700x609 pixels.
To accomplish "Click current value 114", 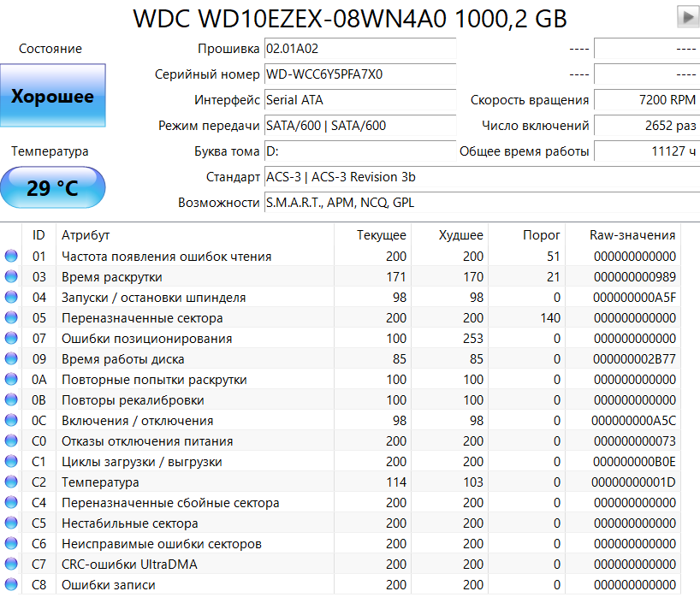I will [396, 482].
